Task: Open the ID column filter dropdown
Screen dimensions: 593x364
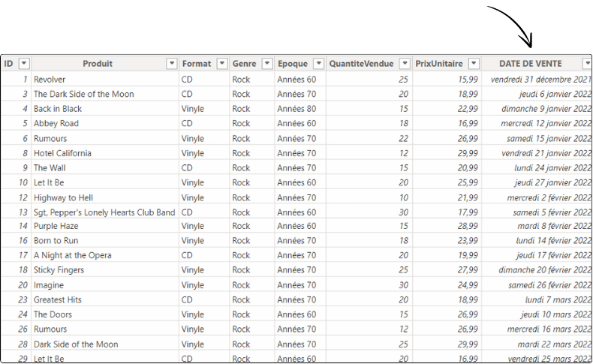Action: tap(24, 64)
